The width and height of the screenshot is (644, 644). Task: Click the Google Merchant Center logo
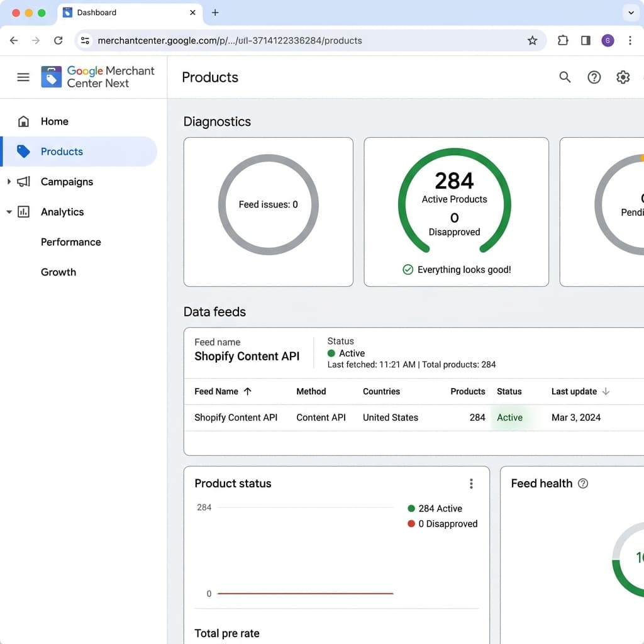[97, 77]
